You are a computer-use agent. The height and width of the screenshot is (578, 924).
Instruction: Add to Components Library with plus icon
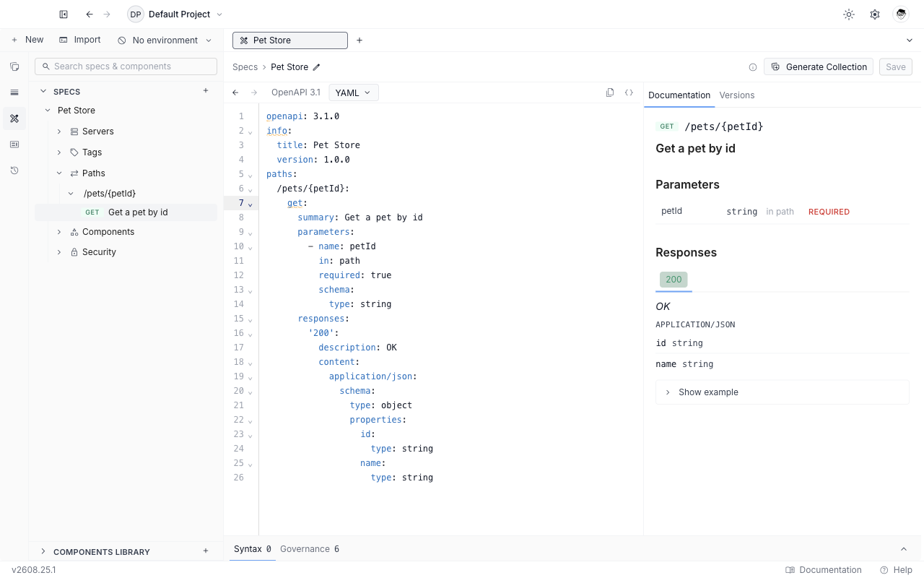(x=206, y=551)
